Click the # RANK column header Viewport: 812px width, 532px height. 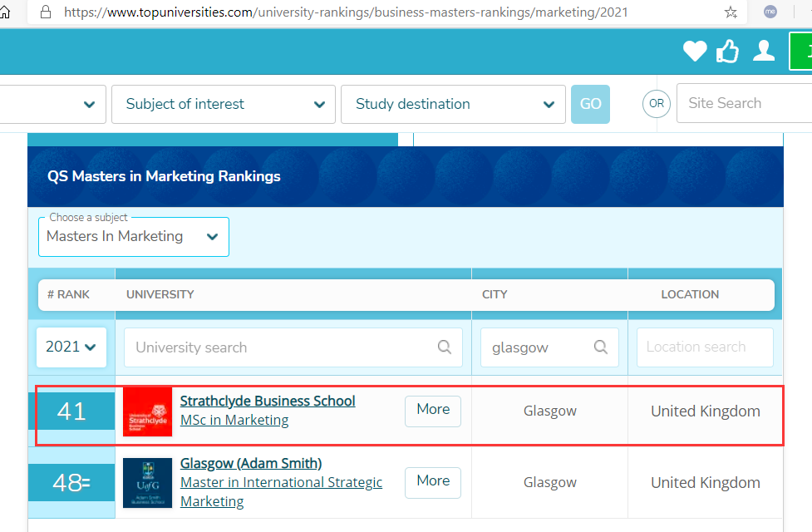tap(68, 294)
